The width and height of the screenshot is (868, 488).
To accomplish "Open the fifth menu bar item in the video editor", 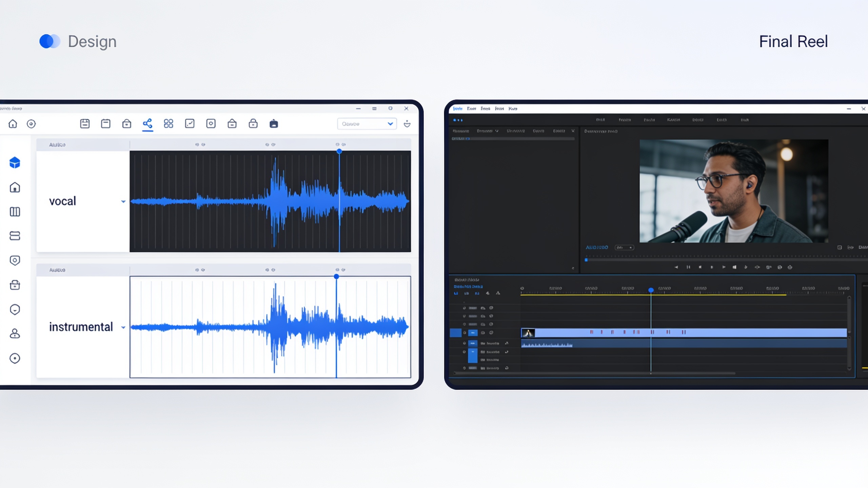I will tap(513, 109).
